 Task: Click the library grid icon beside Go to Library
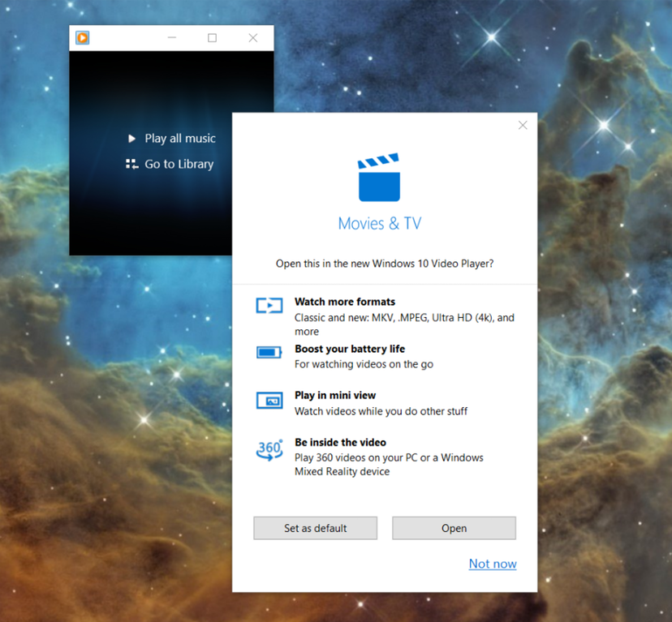131,164
